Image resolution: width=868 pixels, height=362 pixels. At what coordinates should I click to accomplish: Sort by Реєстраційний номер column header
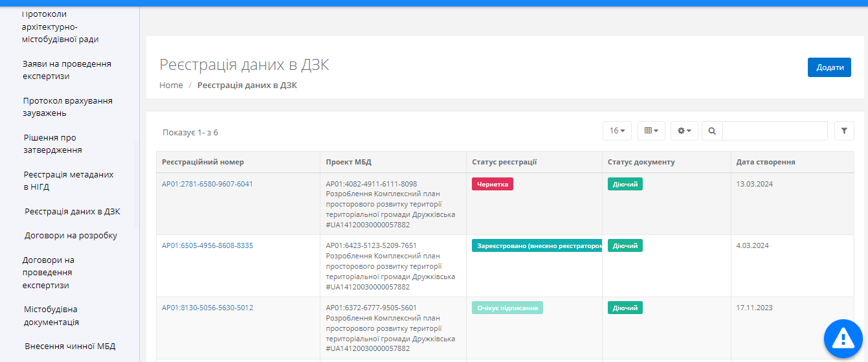(203, 162)
